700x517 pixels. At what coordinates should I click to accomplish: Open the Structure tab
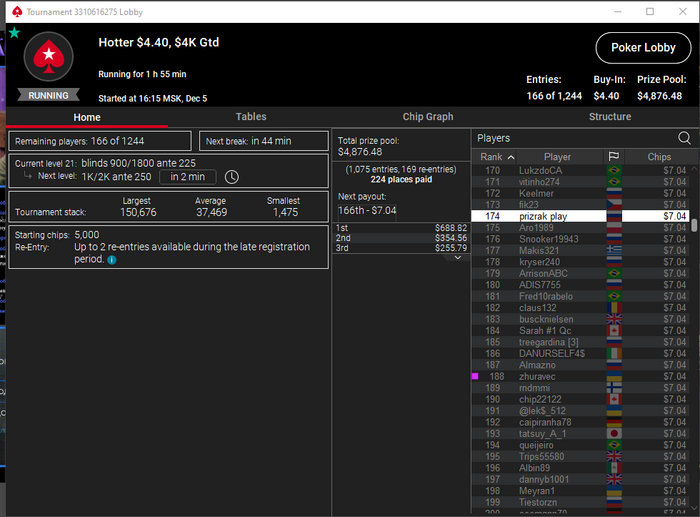coord(610,117)
